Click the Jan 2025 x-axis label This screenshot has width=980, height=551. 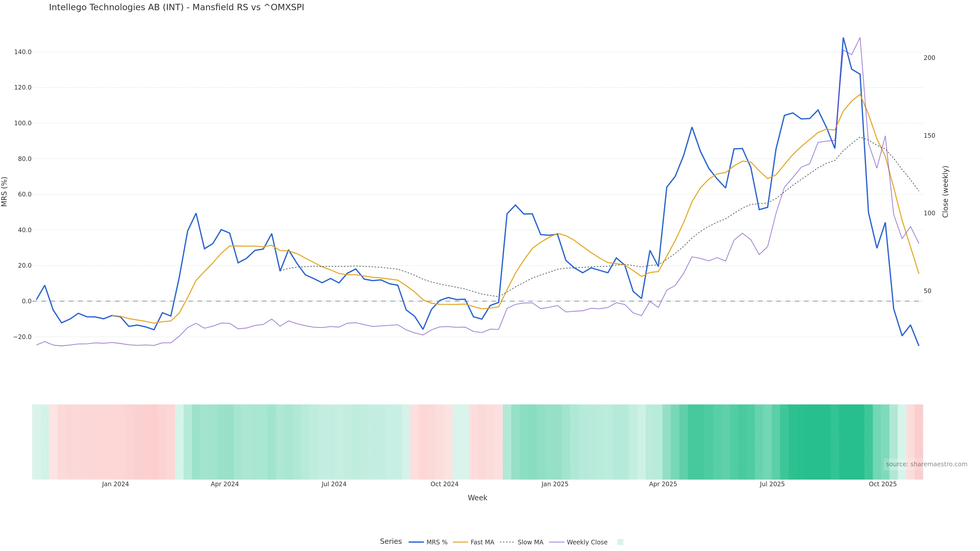click(x=555, y=484)
